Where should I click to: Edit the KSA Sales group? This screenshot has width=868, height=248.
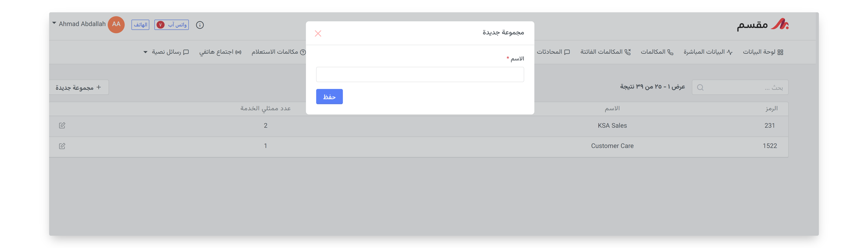pos(62,125)
